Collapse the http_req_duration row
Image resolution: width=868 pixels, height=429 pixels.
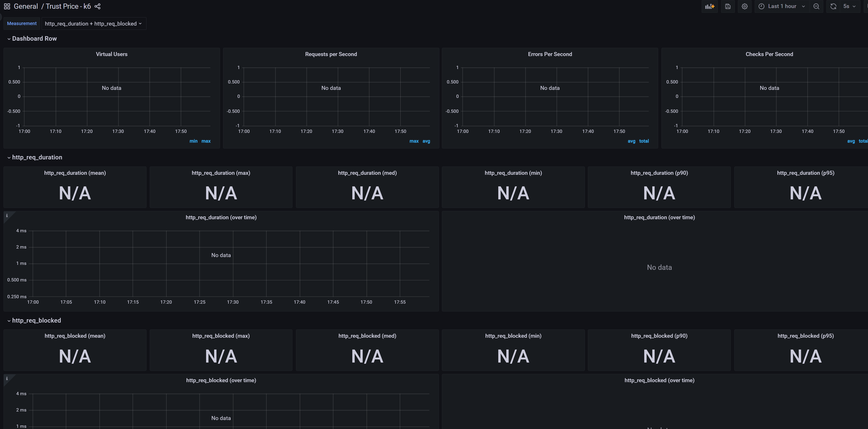(37, 157)
